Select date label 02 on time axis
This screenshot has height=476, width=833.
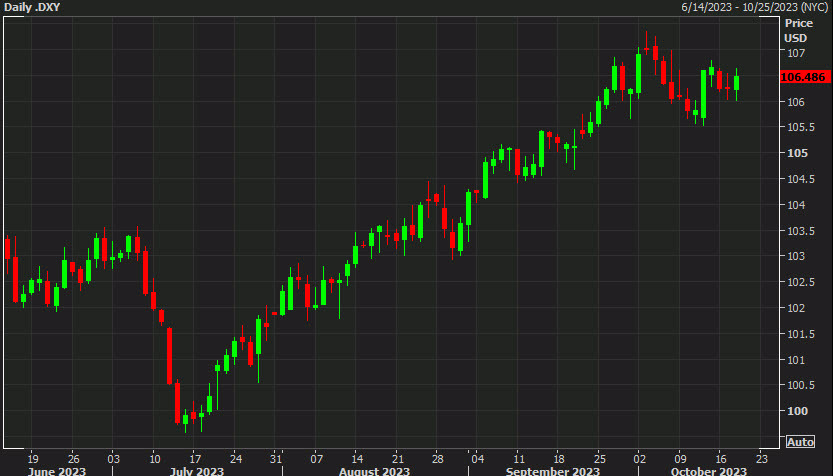pyautogui.click(x=640, y=459)
